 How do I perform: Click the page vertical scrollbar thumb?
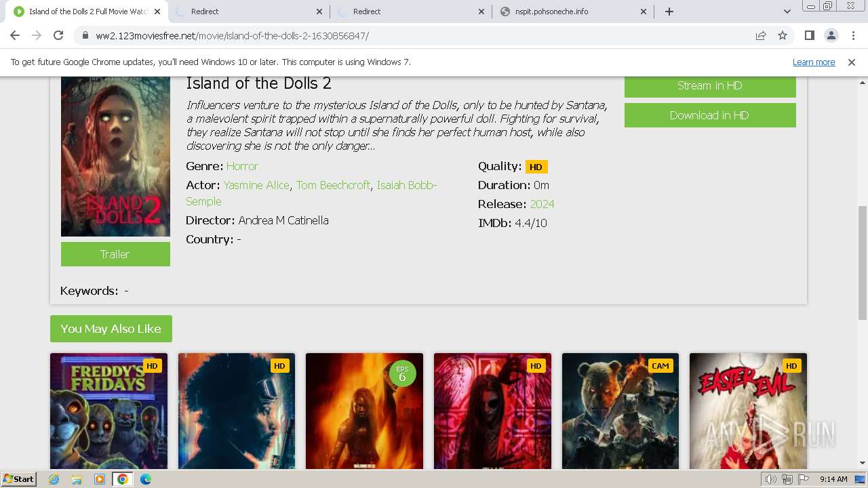pyautogui.click(x=863, y=263)
